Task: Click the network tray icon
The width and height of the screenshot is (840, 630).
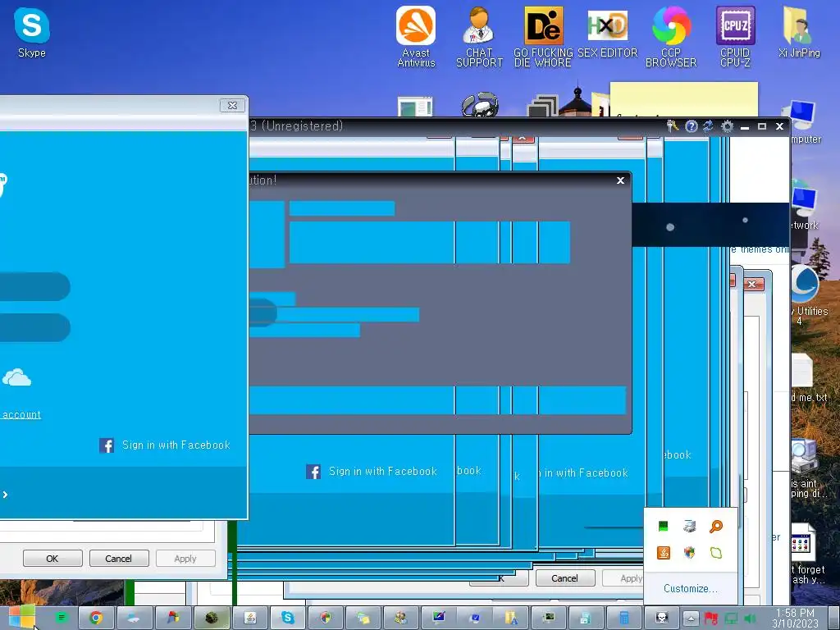Action: [x=731, y=619]
